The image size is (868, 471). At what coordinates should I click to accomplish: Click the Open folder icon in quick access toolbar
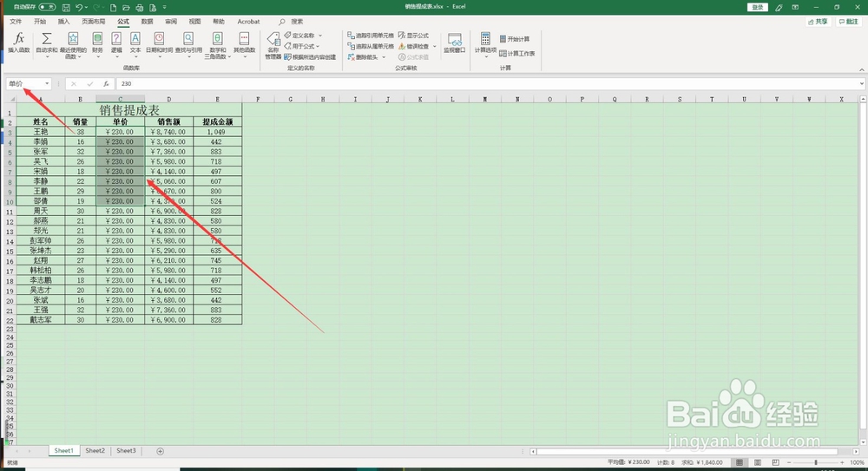[x=126, y=7]
